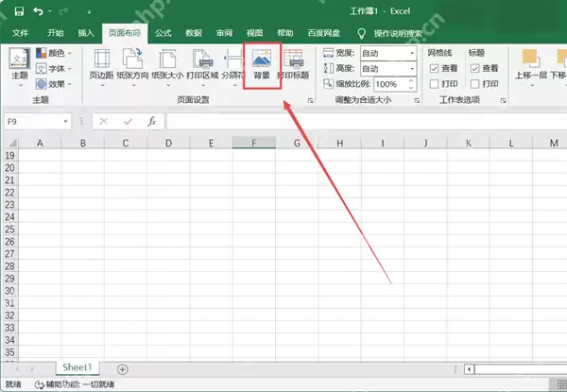Toggle the 网格线 查看 checkbox
The width and height of the screenshot is (567, 392).
(435, 68)
